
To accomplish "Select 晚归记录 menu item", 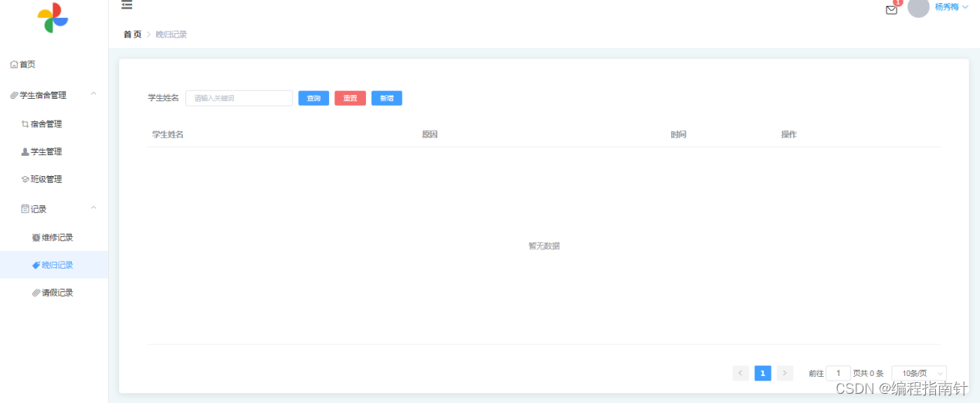I will pyautogui.click(x=54, y=265).
